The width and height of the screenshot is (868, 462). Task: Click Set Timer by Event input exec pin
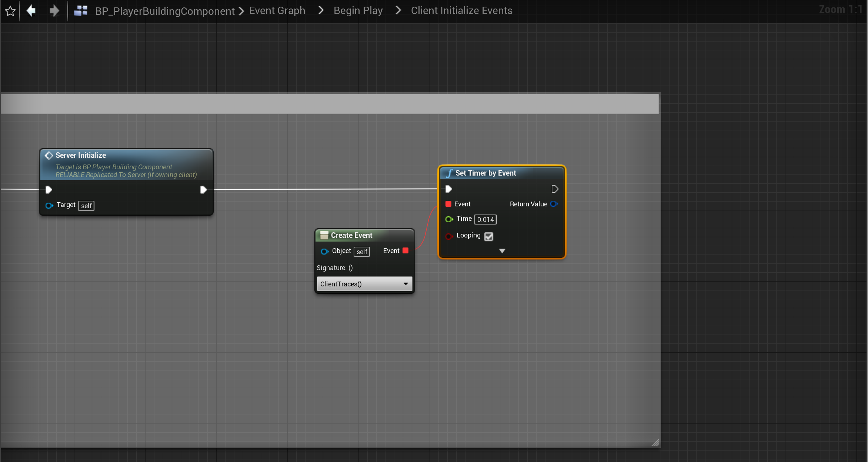pyautogui.click(x=448, y=189)
